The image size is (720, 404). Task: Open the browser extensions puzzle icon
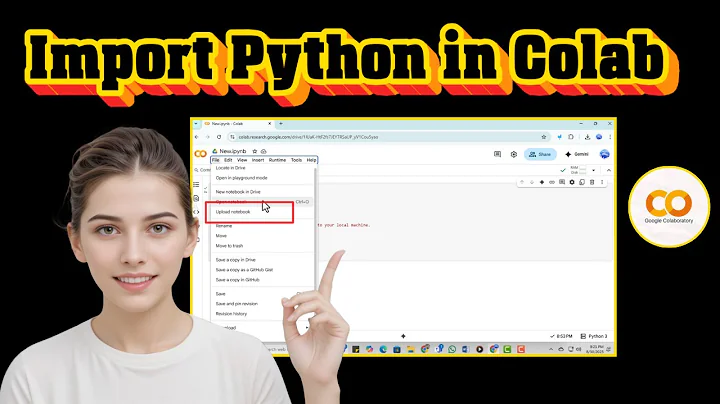(x=571, y=137)
